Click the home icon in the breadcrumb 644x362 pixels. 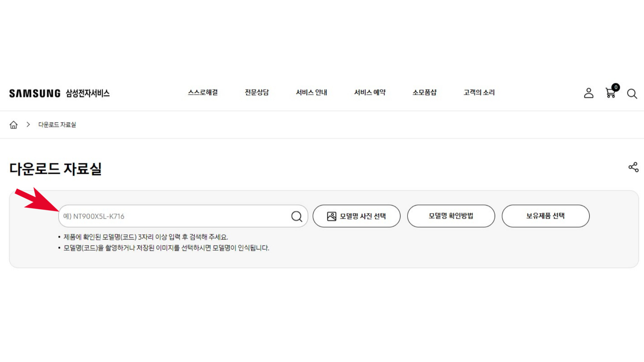pyautogui.click(x=13, y=124)
